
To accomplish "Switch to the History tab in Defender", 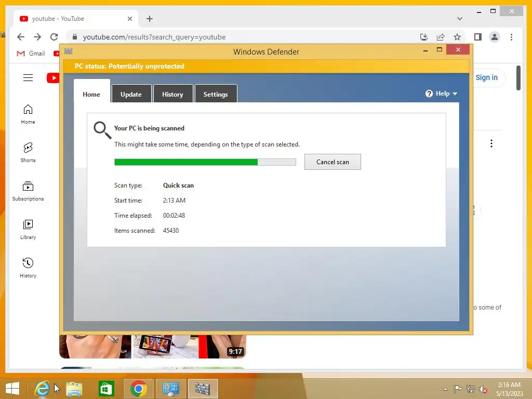I will (x=173, y=94).
